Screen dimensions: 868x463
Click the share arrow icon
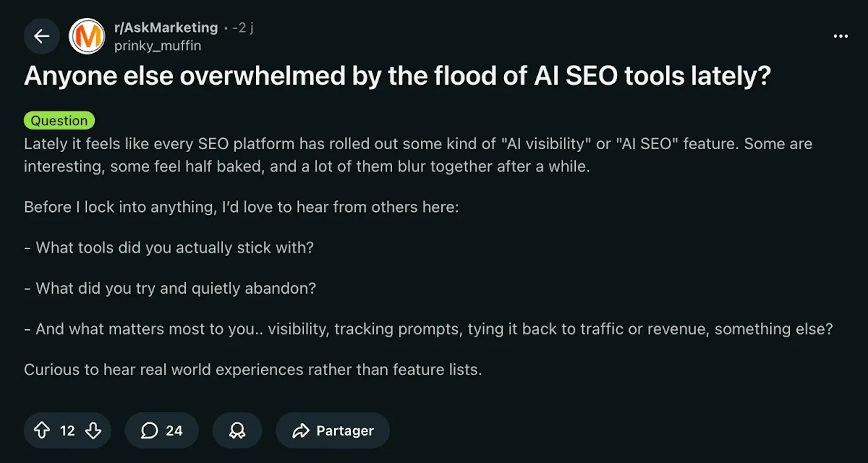(301, 430)
